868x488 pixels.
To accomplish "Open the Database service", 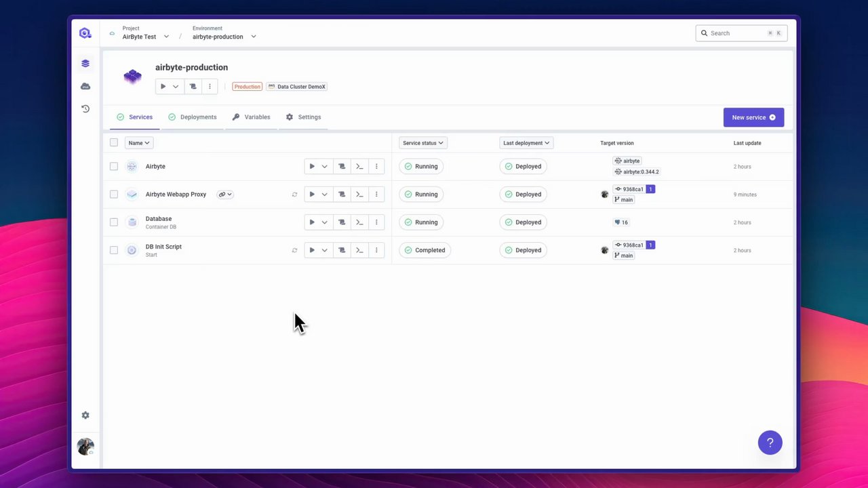I will (159, 219).
